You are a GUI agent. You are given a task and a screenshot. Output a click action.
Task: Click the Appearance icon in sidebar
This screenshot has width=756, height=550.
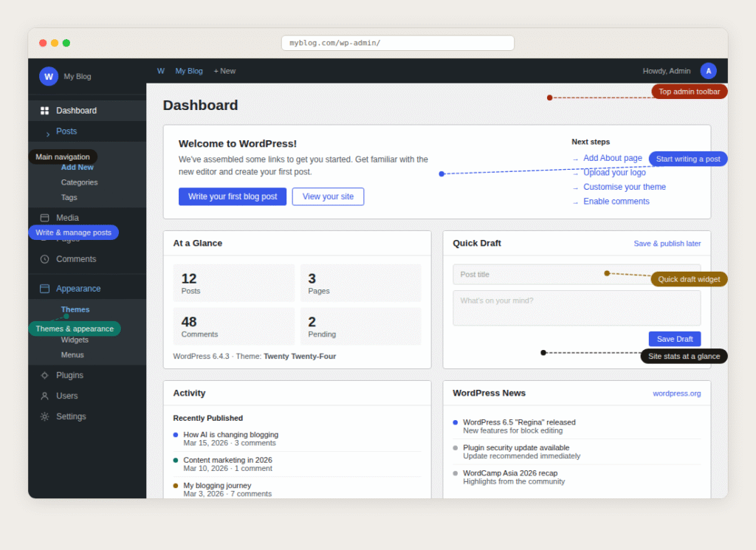pyautogui.click(x=44, y=289)
